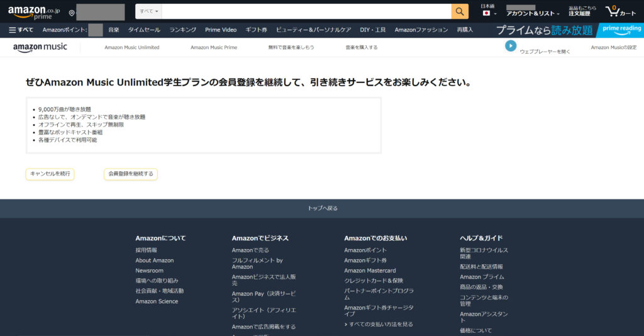Open 返品もこちら 注文履歴
644x336 pixels.
582,11
